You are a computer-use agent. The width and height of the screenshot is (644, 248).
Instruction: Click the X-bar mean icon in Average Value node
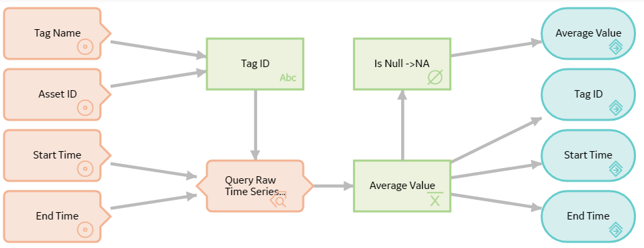tap(435, 199)
